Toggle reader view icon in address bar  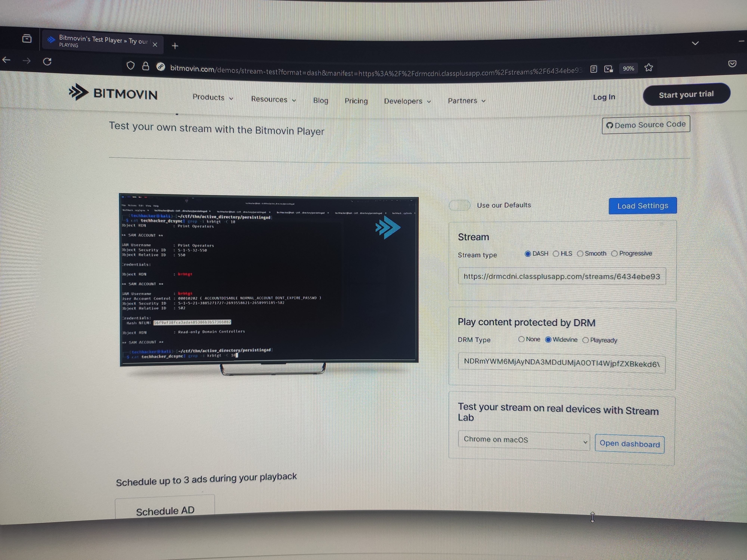click(x=593, y=69)
